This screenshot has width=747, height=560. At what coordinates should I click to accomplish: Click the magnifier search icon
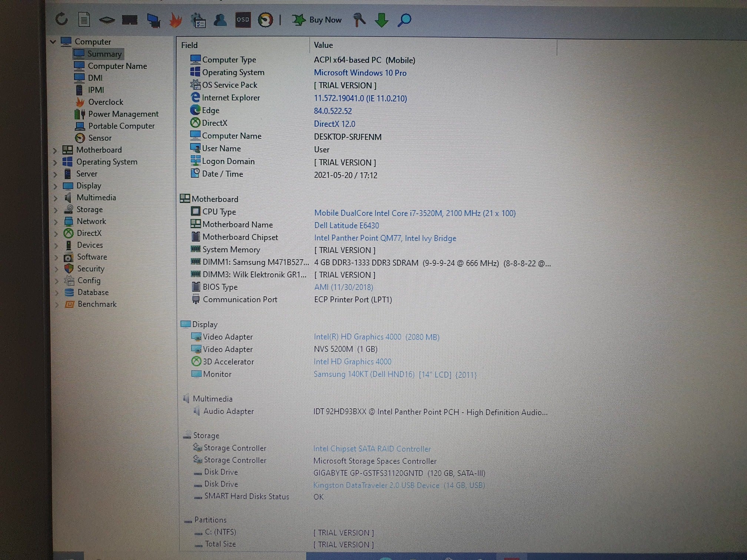pyautogui.click(x=404, y=20)
